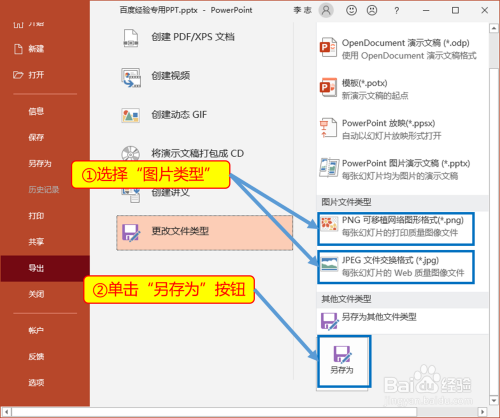
Task: Click the template potx file icon
Action: point(328,87)
